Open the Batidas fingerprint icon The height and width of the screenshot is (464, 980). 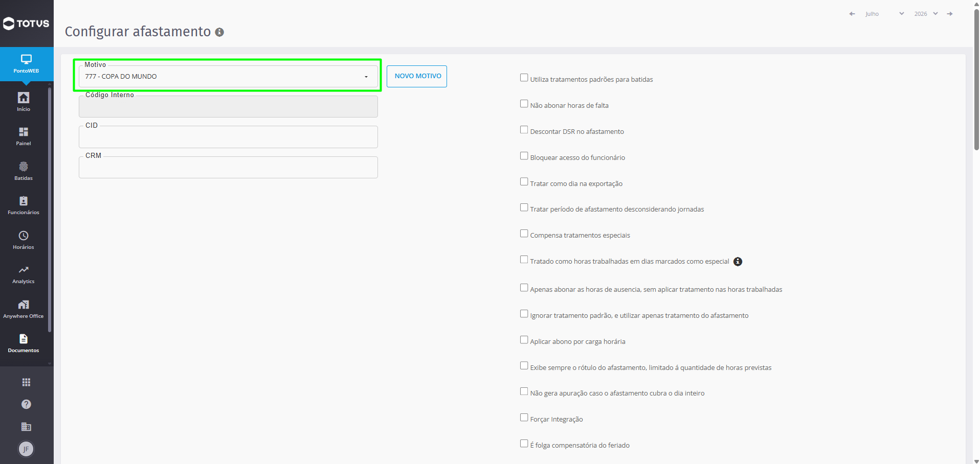24,167
